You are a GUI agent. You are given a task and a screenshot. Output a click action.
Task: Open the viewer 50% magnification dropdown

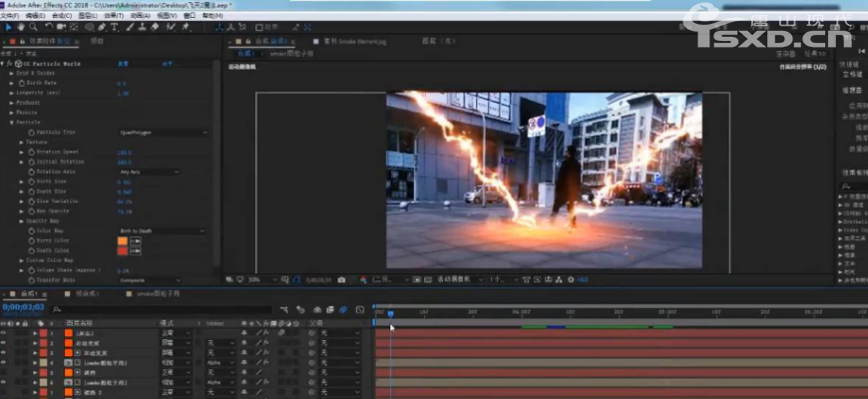(x=263, y=280)
